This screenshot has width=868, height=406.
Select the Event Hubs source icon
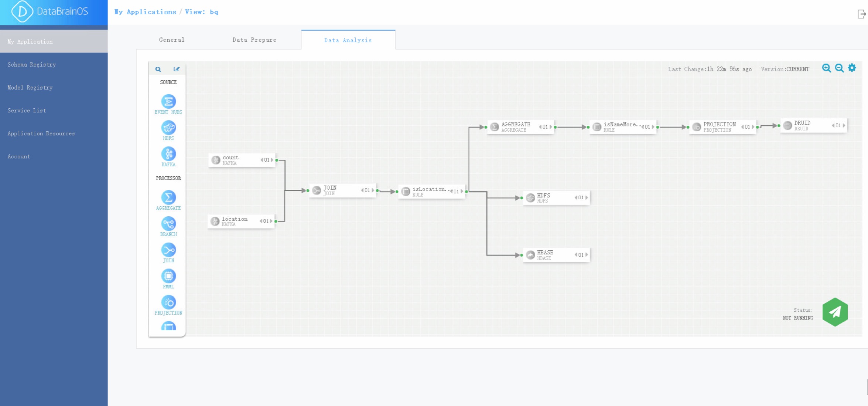pyautogui.click(x=168, y=101)
